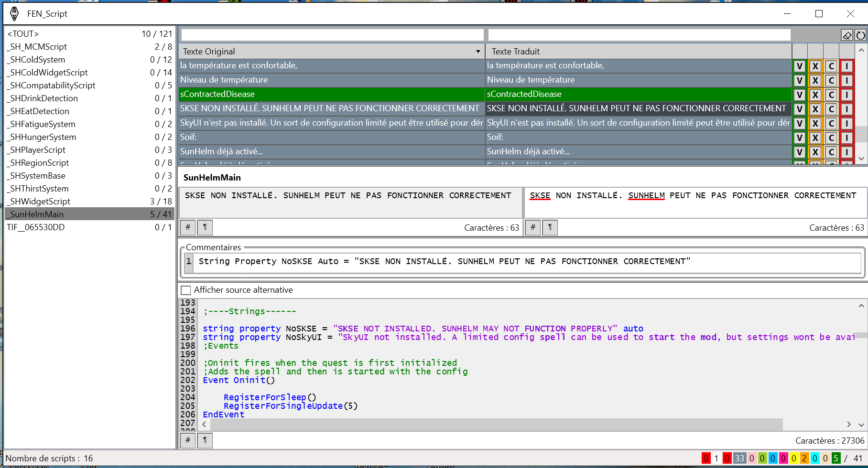This screenshot has width=868, height=468.
Task: Click the eraser icon to clear search
Action: click(x=847, y=35)
